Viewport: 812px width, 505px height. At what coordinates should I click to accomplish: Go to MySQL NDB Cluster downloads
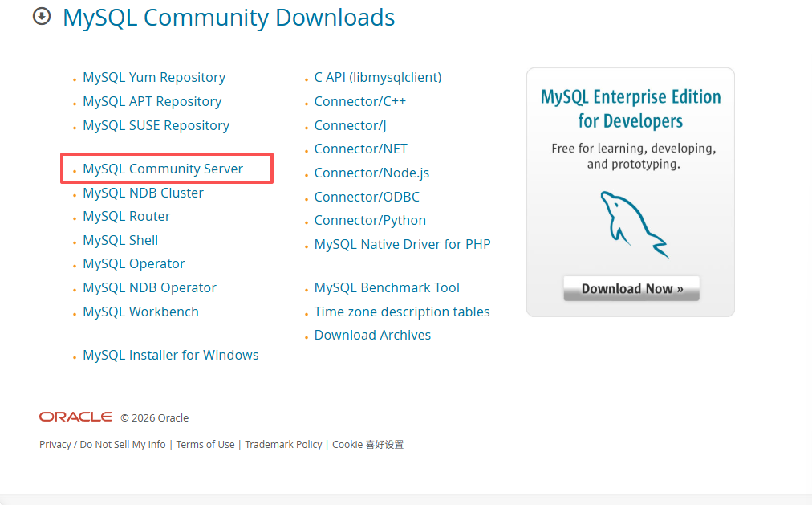click(x=143, y=193)
